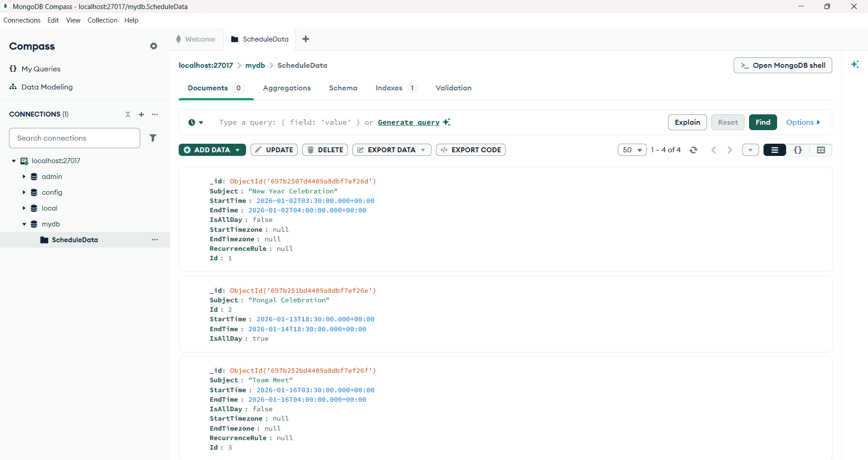The height and width of the screenshot is (460, 868).
Task: Switch to the Welcome tab
Action: coord(196,39)
